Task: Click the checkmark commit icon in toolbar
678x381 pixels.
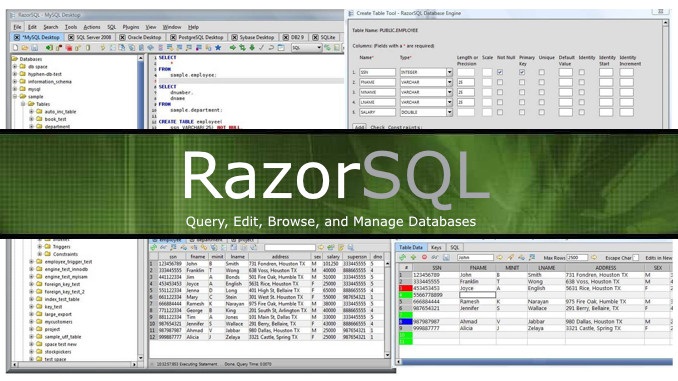Action: coord(261,48)
